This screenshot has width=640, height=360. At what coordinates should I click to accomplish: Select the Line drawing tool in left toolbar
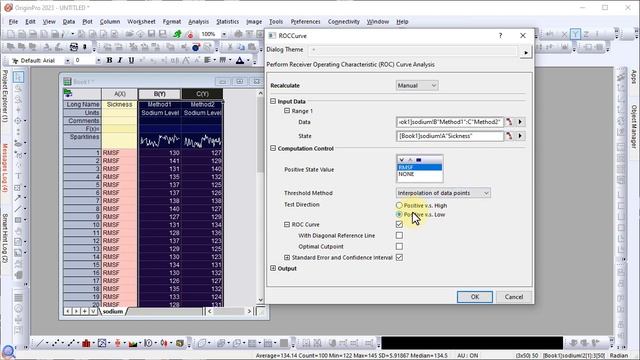pos(18,209)
